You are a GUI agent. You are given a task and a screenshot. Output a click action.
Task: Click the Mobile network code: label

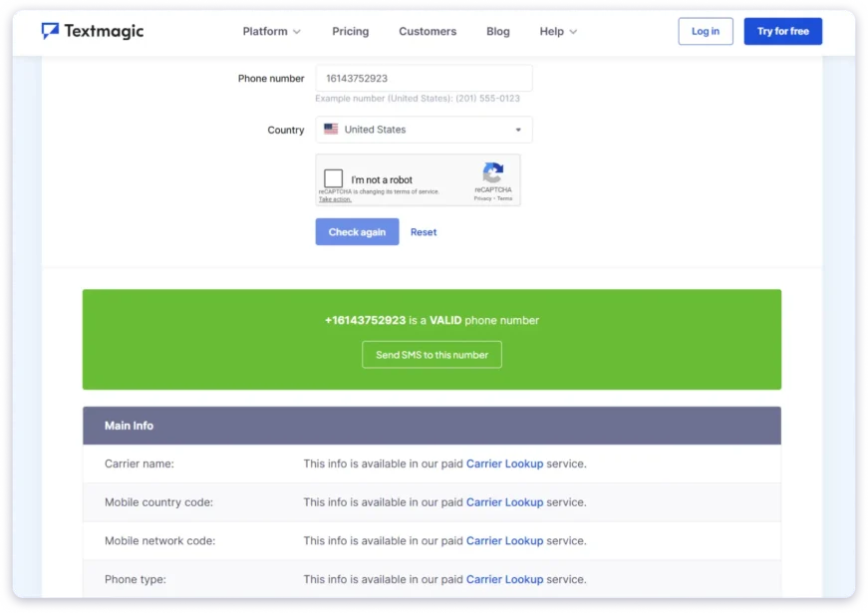click(x=160, y=540)
